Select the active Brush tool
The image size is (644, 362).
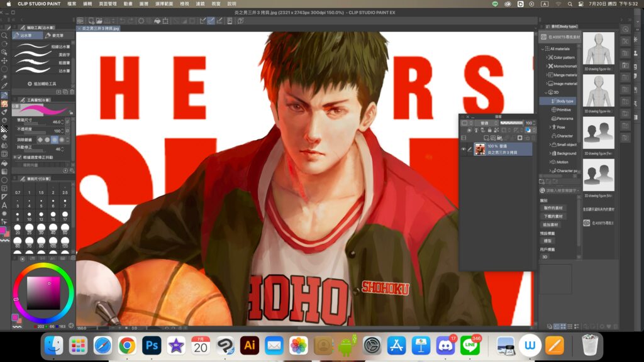pyautogui.click(x=4, y=95)
